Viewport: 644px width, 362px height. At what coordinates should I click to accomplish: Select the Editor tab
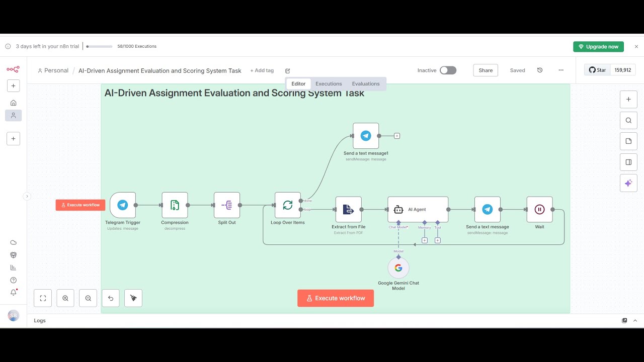click(298, 84)
